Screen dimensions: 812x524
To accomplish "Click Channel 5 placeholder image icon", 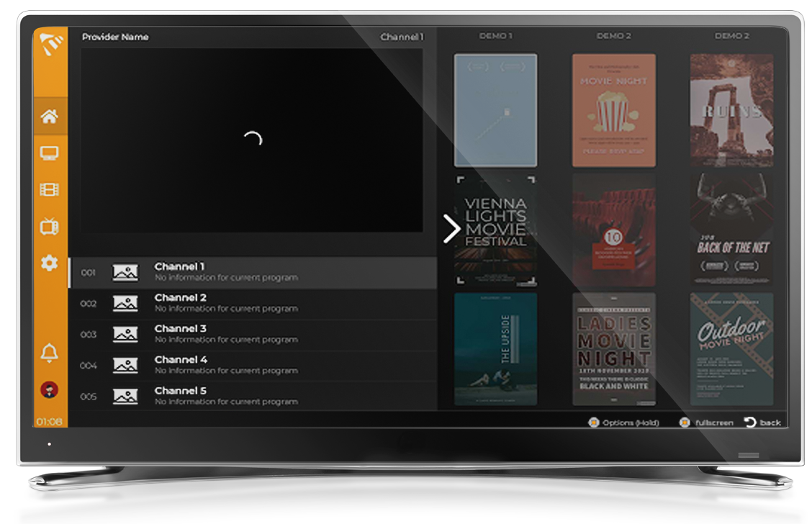I will pos(125,397).
